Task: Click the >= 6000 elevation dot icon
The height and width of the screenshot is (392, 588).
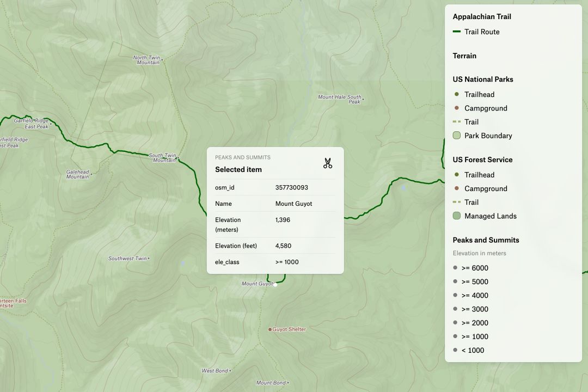Action: tap(455, 268)
